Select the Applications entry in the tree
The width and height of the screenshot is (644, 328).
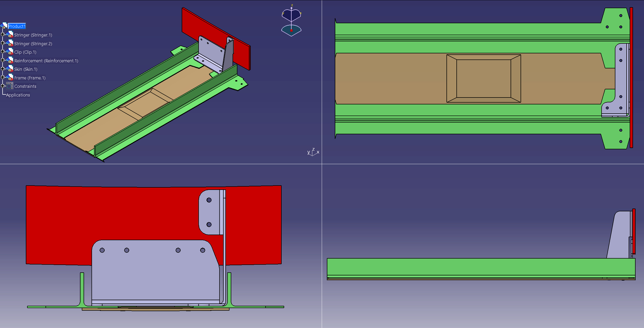[18, 95]
